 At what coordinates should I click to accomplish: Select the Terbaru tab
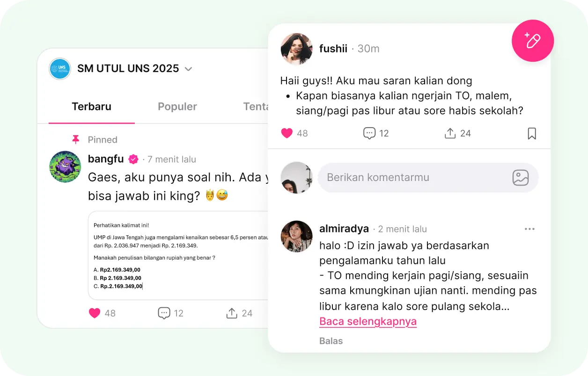tap(92, 107)
